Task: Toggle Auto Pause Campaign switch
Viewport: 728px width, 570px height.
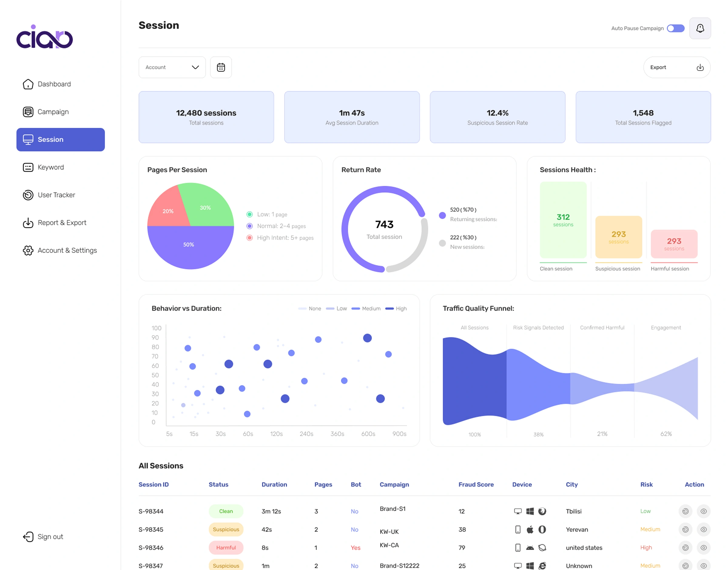Action: (675, 29)
